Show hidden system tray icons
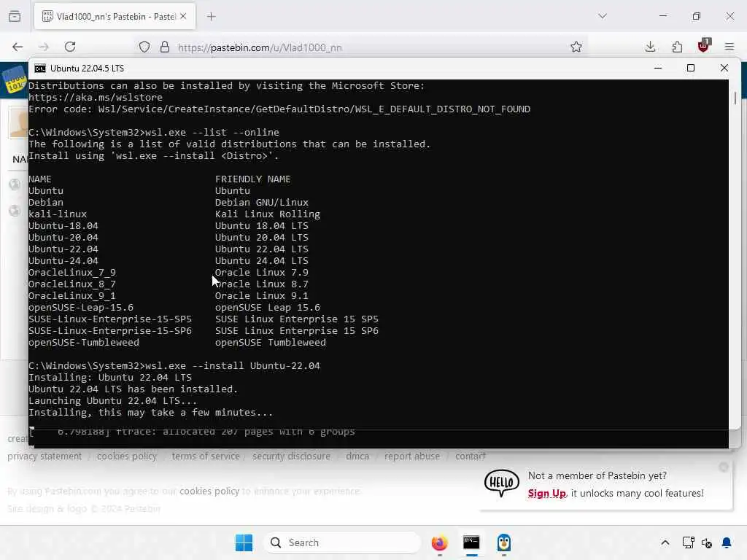The width and height of the screenshot is (747, 560). pos(665,542)
